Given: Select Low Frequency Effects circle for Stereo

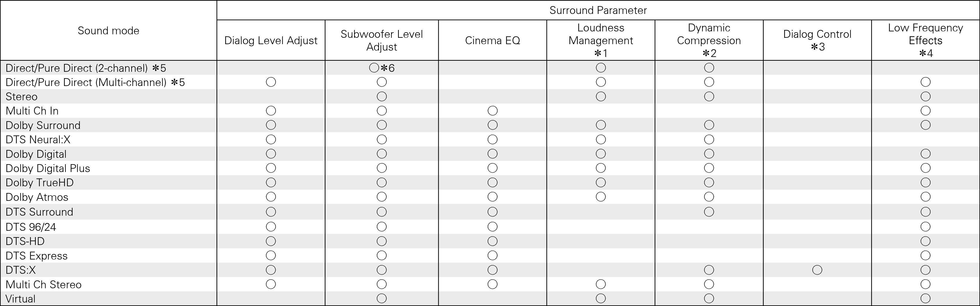Looking at the screenshot, I should tap(926, 96).
